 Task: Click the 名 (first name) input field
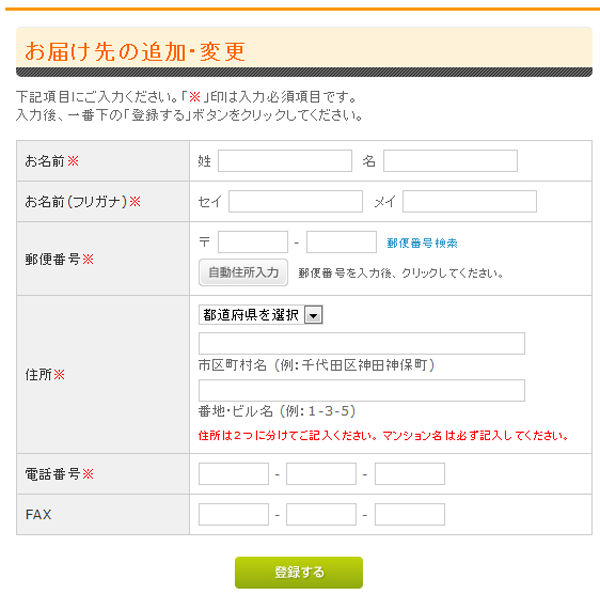(x=450, y=161)
